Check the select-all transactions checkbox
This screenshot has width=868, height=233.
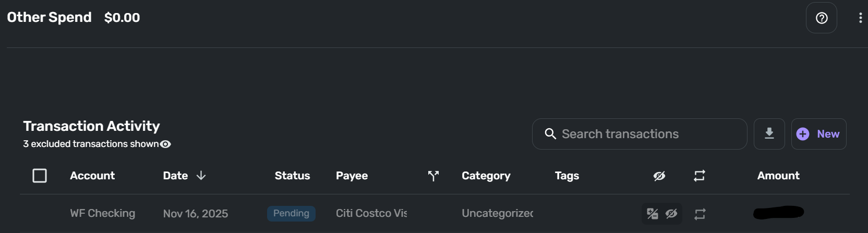tap(40, 176)
